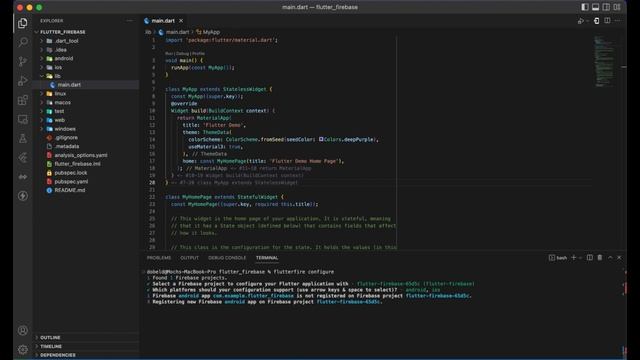The image size is (640, 360).
Task: Open Run and Debug view
Action: [23, 81]
